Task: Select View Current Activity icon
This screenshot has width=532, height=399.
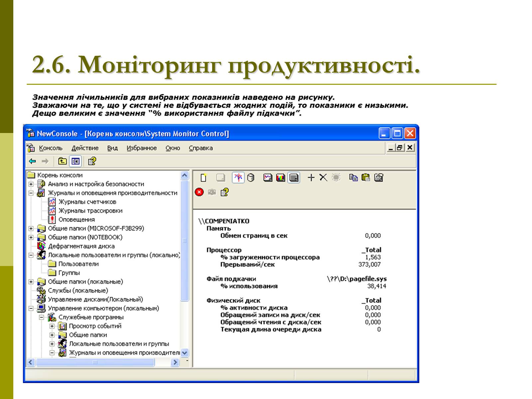Action: tap(238, 178)
